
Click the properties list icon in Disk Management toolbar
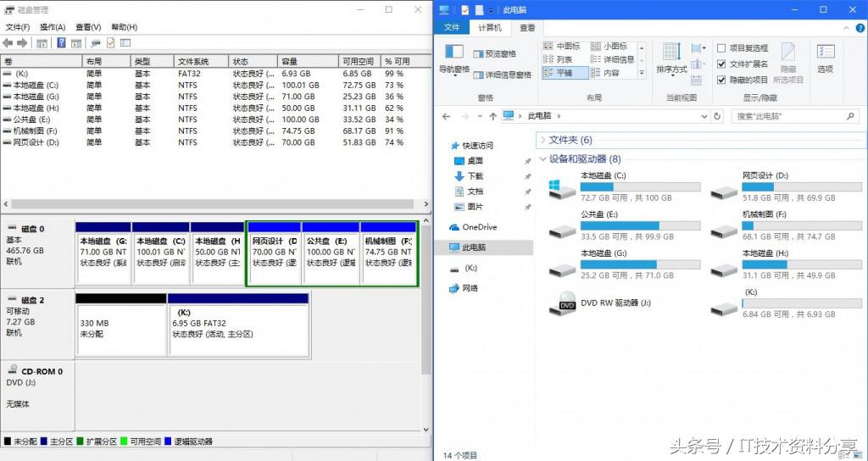coord(125,42)
